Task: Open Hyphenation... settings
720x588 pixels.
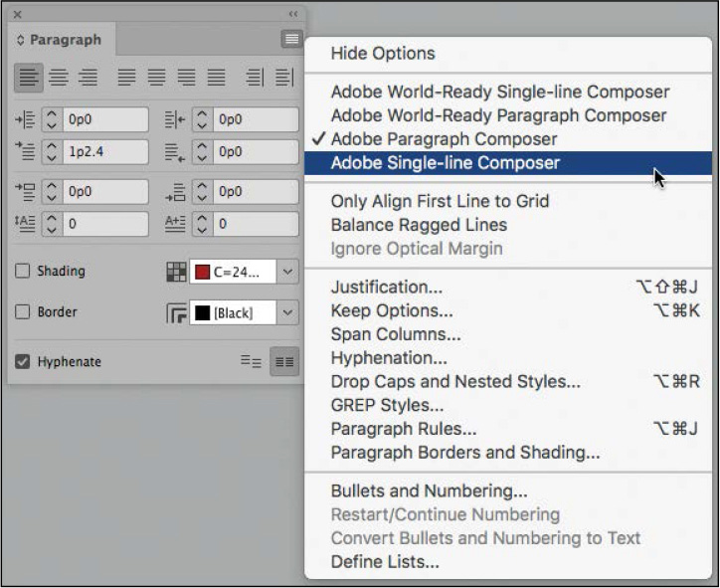Action: 508,358
